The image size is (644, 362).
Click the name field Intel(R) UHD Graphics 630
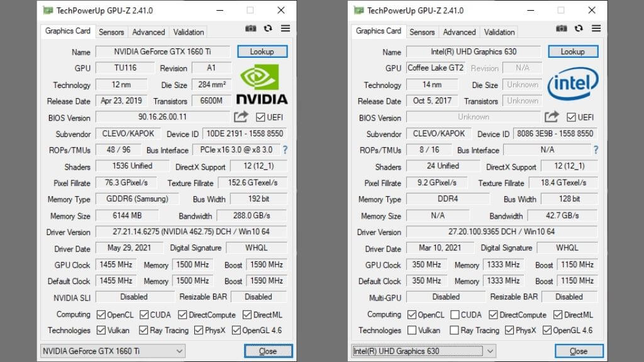pyautogui.click(x=474, y=52)
